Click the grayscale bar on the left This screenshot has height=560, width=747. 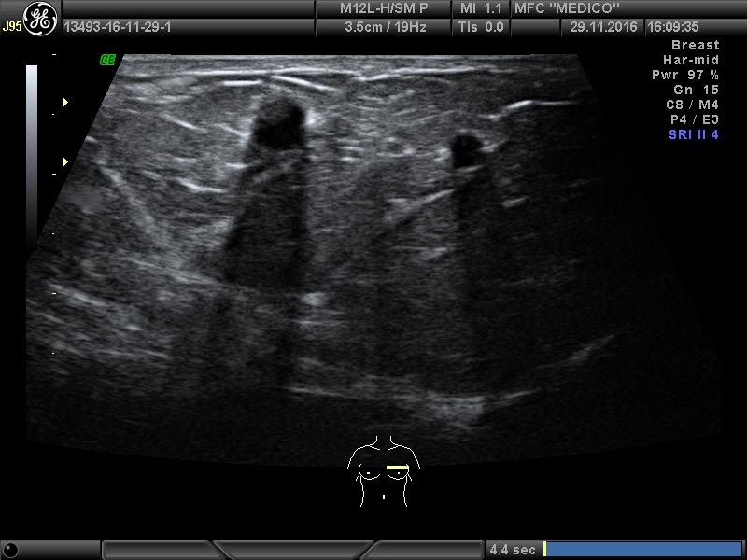click(x=32, y=157)
